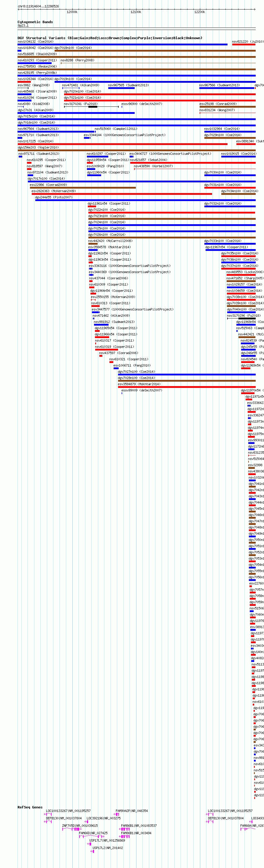Viewport: 264px width, 868px height.
Task: Open gene FAM66D|NR_027425
Action: 93,833
